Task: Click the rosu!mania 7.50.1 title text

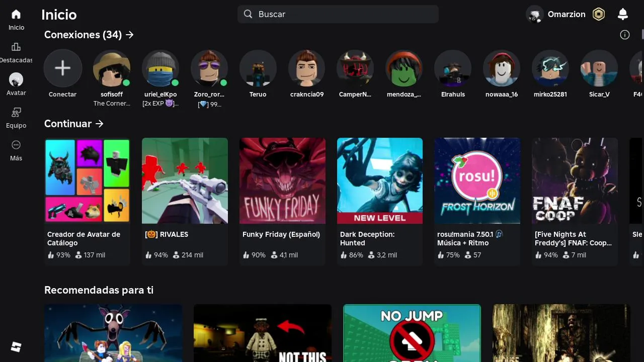Action: coord(470,238)
